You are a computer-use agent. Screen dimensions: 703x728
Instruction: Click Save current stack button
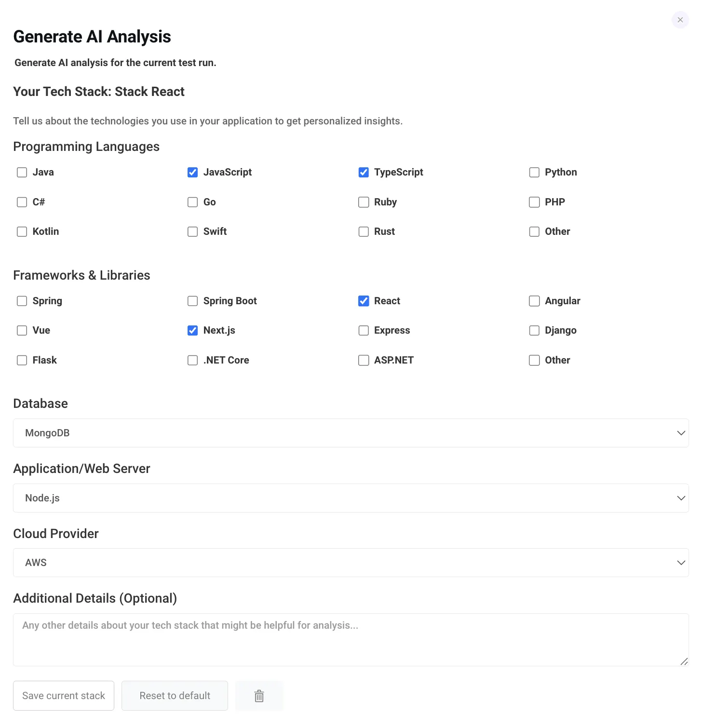click(64, 696)
